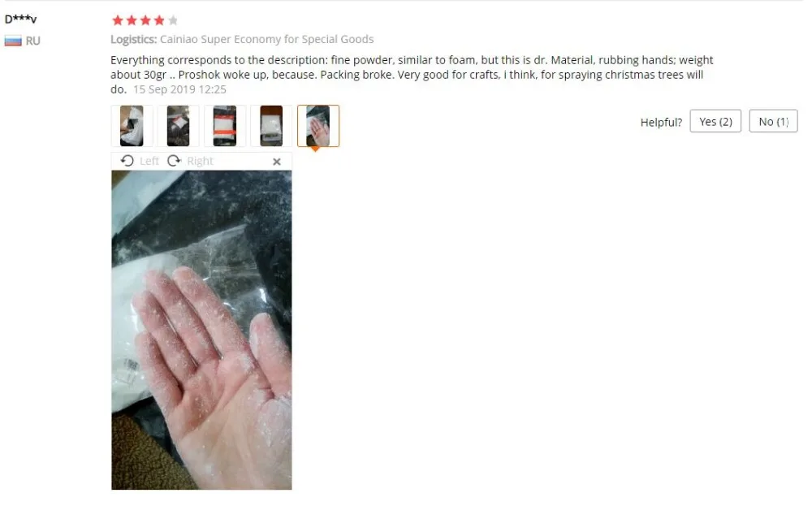
Task: Click the rotate right arrow icon
Action: click(174, 161)
